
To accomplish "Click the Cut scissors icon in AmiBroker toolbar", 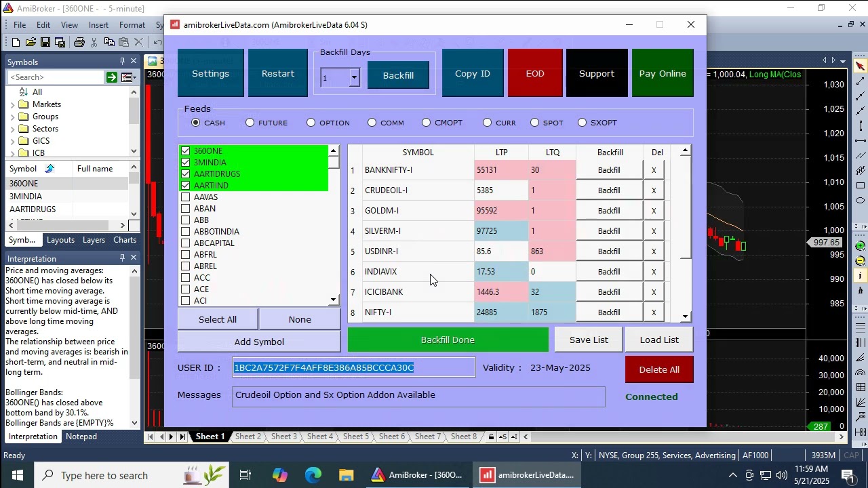I will pos(94,43).
